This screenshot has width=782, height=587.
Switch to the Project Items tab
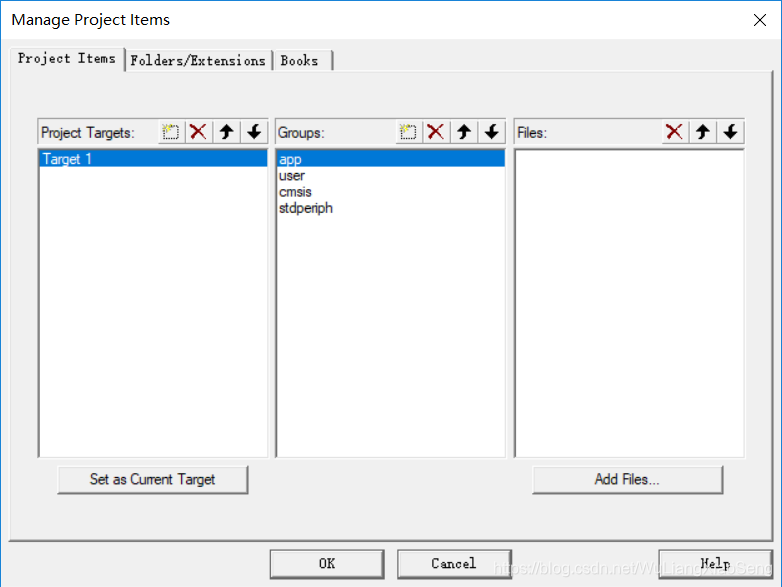tap(67, 59)
